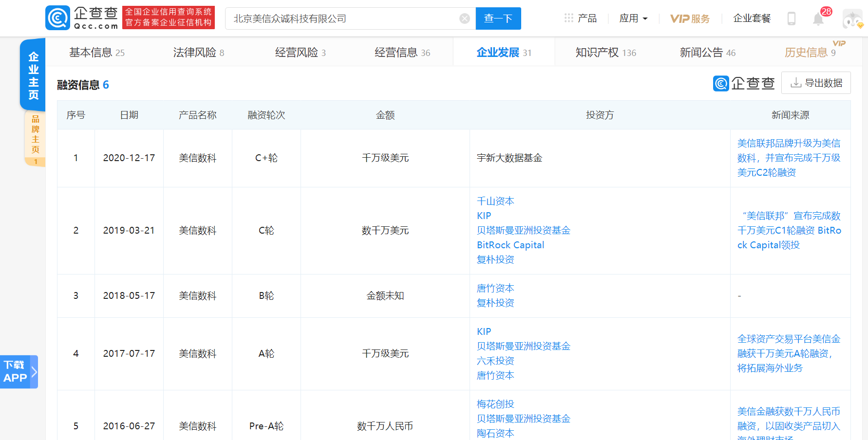Click date cell 2017-07-17
The width and height of the screenshot is (868, 440).
(x=129, y=353)
